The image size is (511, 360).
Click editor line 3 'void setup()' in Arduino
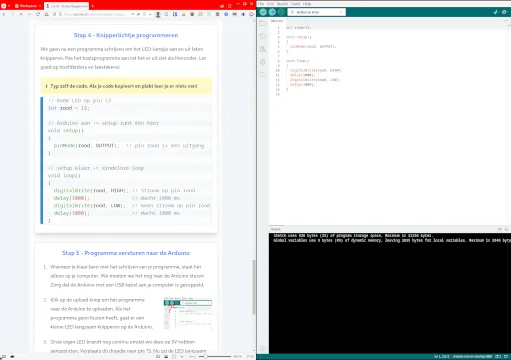(299, 37)
